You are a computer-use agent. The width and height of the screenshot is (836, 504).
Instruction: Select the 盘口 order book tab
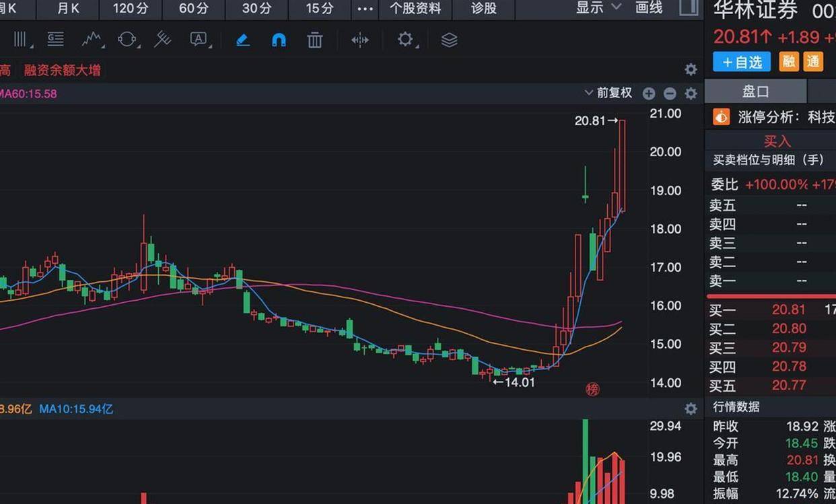[755, 92]
